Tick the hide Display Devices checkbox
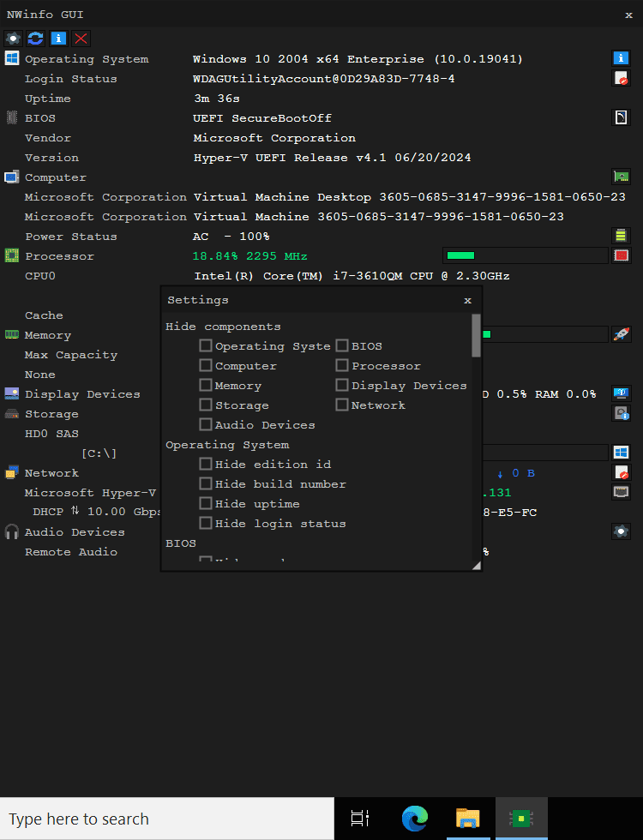 (x=342, y=385)
